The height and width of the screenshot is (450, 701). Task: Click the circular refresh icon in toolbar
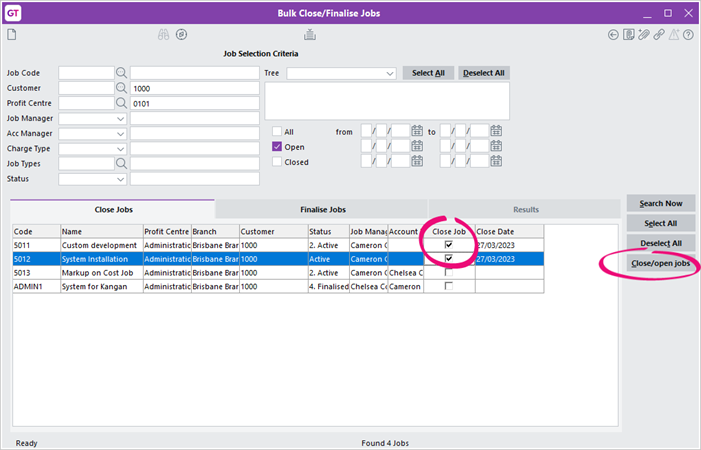(x=181, y=35)
